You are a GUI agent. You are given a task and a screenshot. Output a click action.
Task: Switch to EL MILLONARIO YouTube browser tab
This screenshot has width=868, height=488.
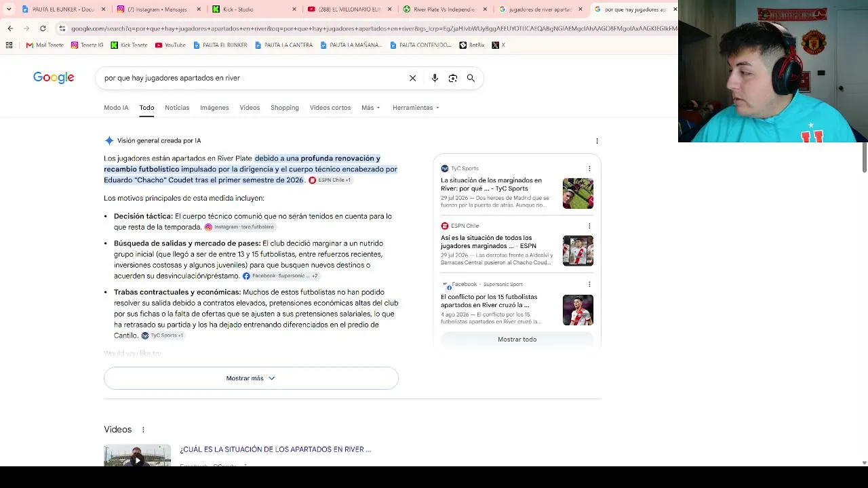pyautogui.click(x=349, y=9)
